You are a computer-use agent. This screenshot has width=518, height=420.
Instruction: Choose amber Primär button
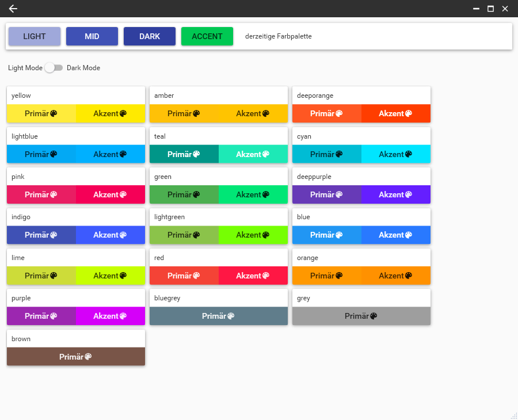[x=184, y=113]
